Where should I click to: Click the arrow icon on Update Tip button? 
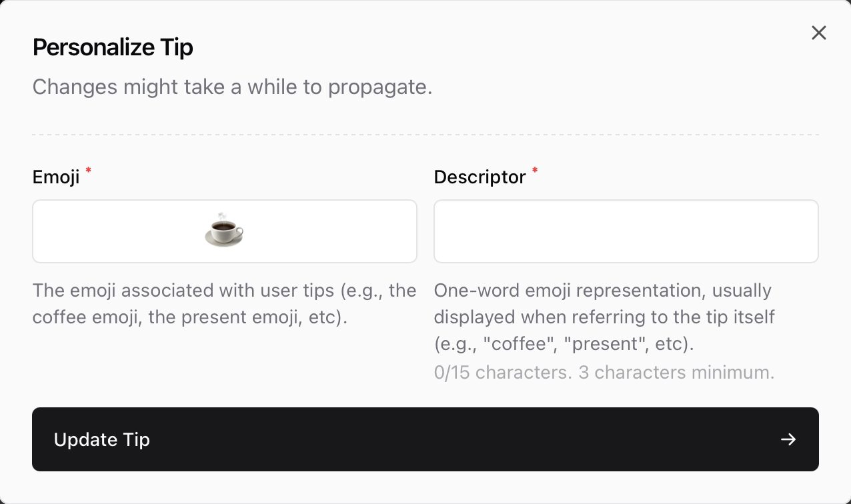pyautogui.click(x=788, y=439)
